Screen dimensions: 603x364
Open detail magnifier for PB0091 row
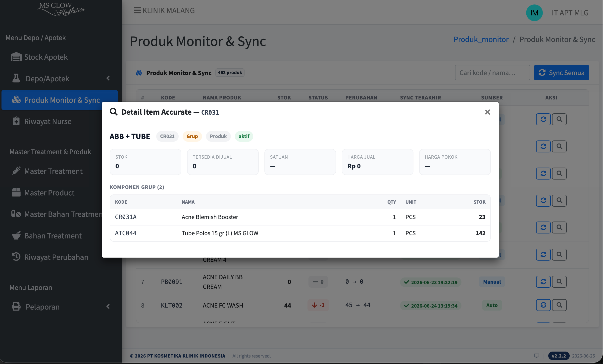(x=559, y=282)
